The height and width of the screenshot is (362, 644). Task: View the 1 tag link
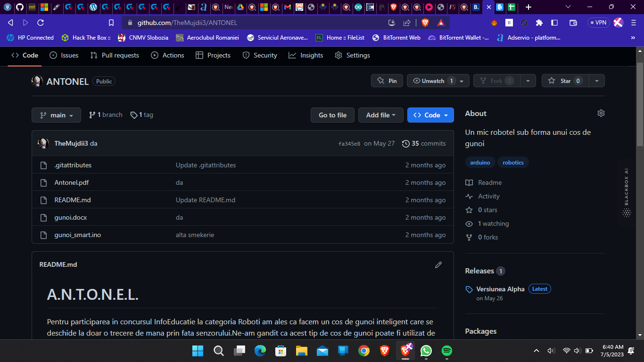[142, 115]
